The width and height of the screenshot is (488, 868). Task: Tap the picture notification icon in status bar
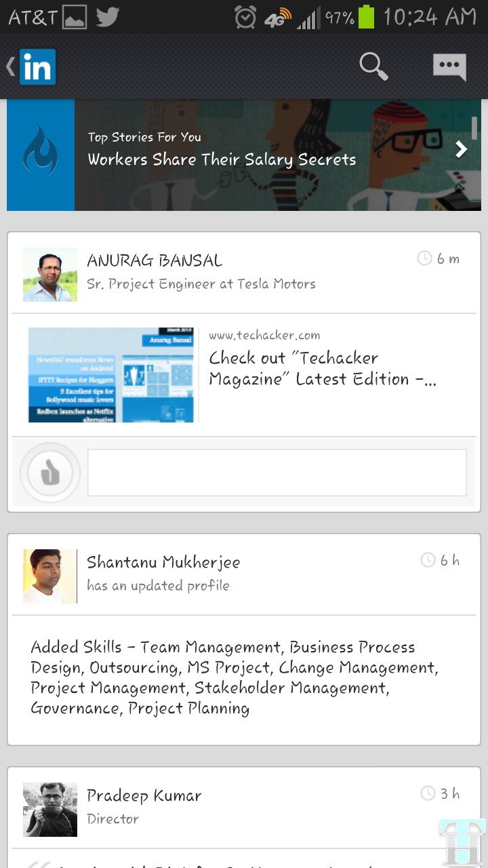click(x=75, y=17)
